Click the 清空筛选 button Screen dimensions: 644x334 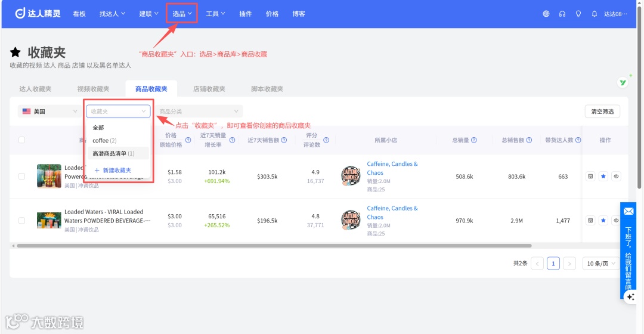click(x=602, y=112)
